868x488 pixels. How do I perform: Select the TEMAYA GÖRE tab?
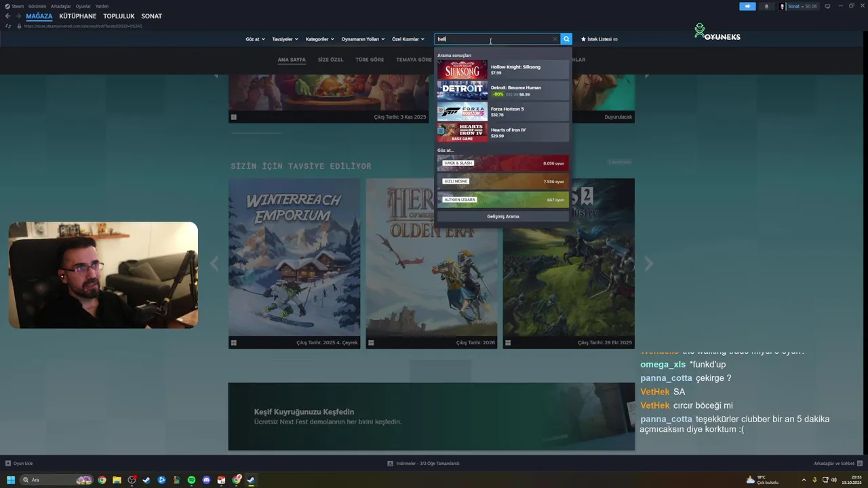click(x=414, y=60)
